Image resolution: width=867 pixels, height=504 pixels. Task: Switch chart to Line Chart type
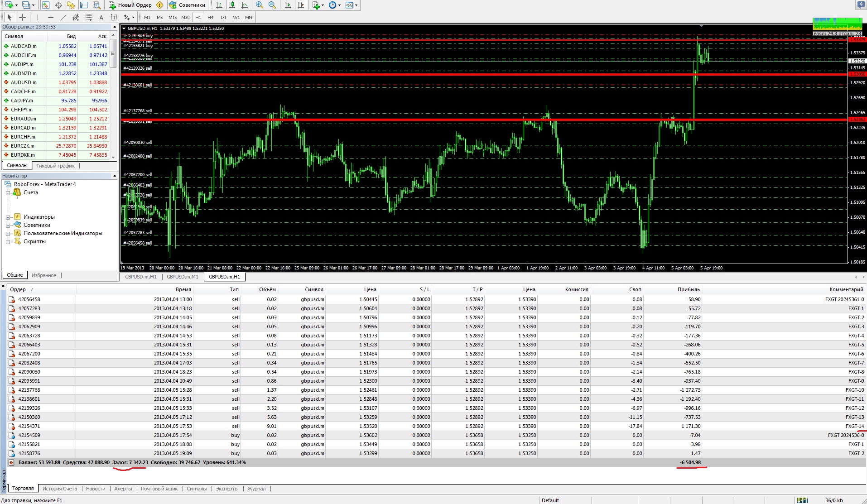click(x=245, y=5)
